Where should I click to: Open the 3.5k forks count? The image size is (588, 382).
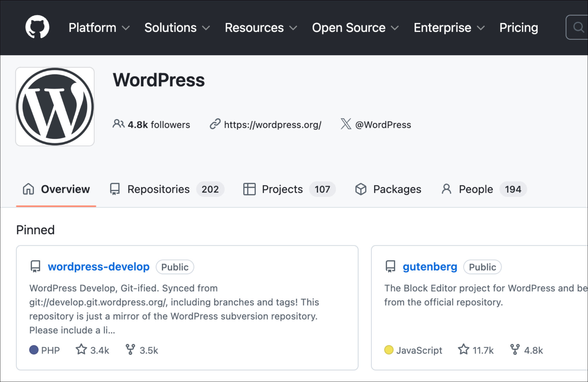pos(149,350)
